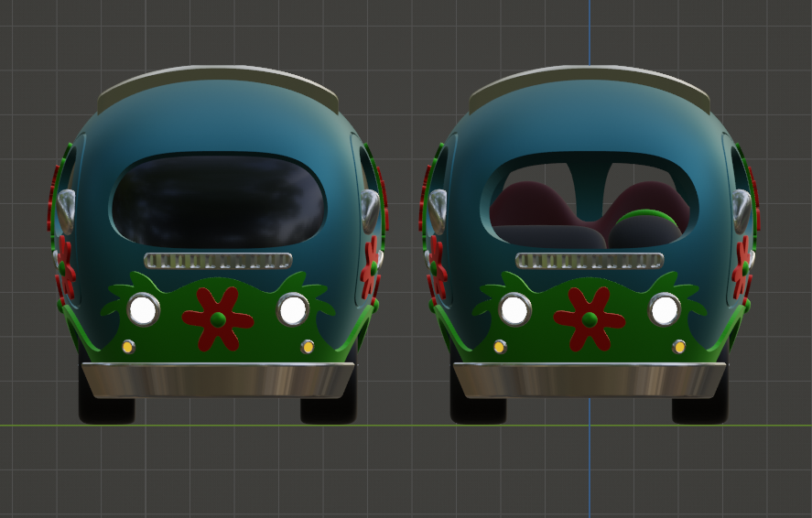
Task: Select the red front flower on left van
Action: click(x=218, y=318)
